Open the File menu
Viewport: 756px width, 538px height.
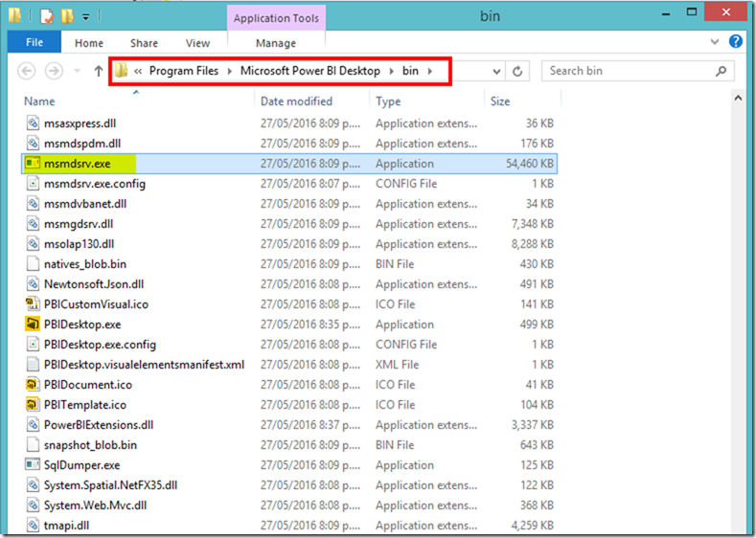click(34, 42)
